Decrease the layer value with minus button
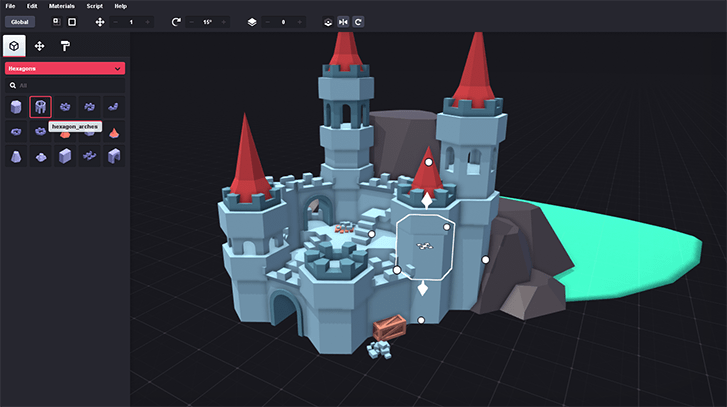 270,21
